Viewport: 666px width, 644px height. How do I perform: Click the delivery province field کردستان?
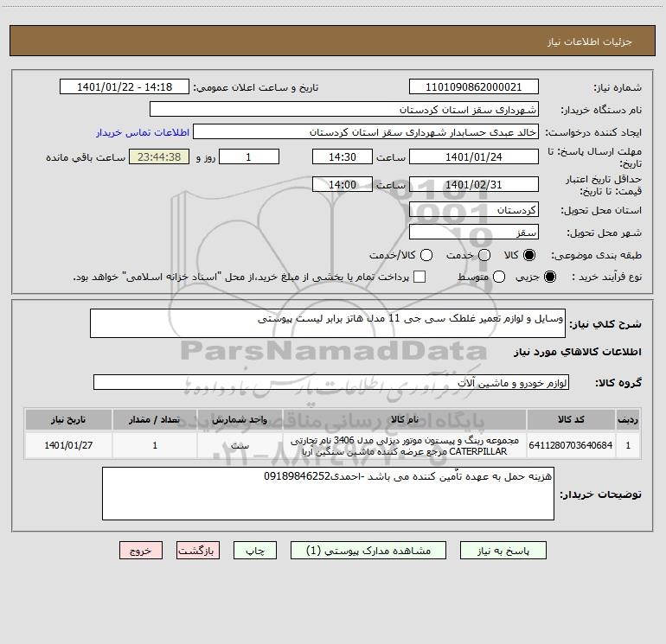pyautogui.click(x=474, y=210)
